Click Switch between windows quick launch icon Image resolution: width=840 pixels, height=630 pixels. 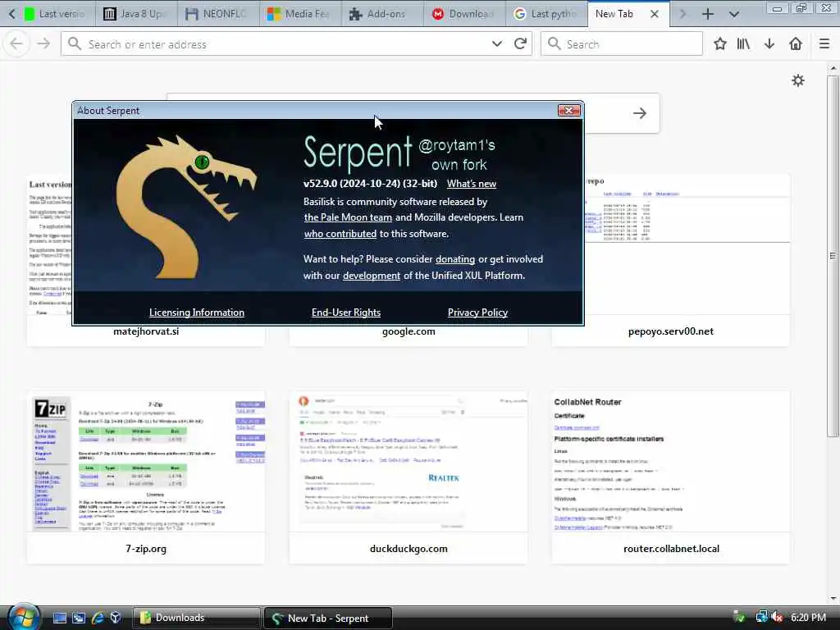pos(79,618)
